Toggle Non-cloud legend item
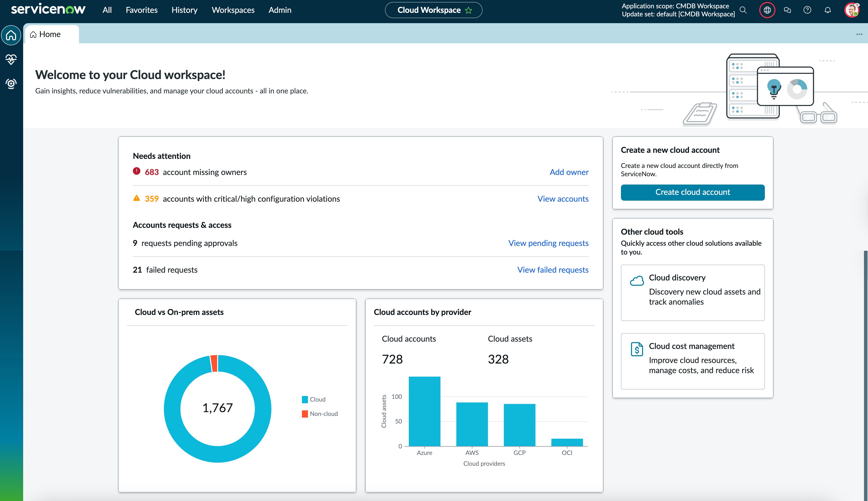868x501 pixels. tap(320, 414)
